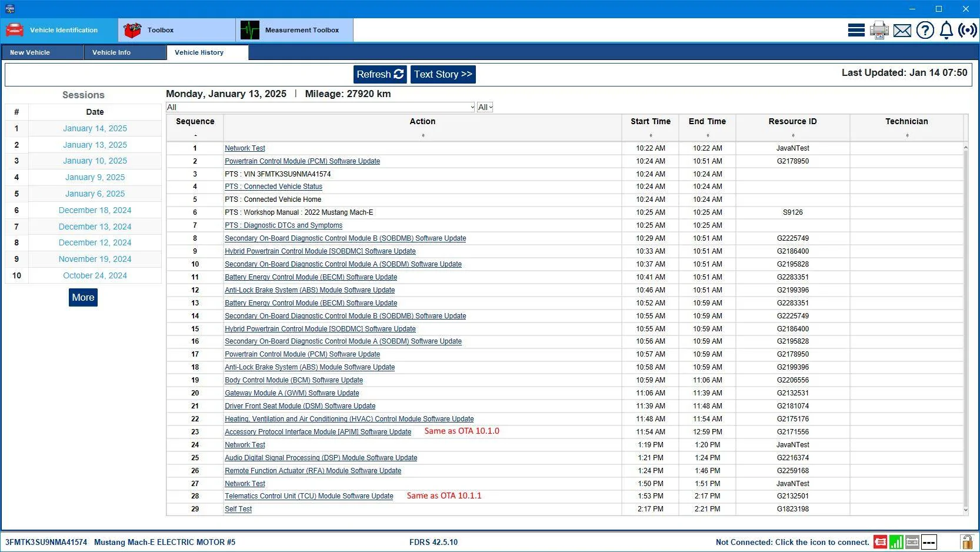Click the green waveform Measurement Toolbox icon
Image resolution: width=980 pixels, height=552 pixels.
point(250,30)
